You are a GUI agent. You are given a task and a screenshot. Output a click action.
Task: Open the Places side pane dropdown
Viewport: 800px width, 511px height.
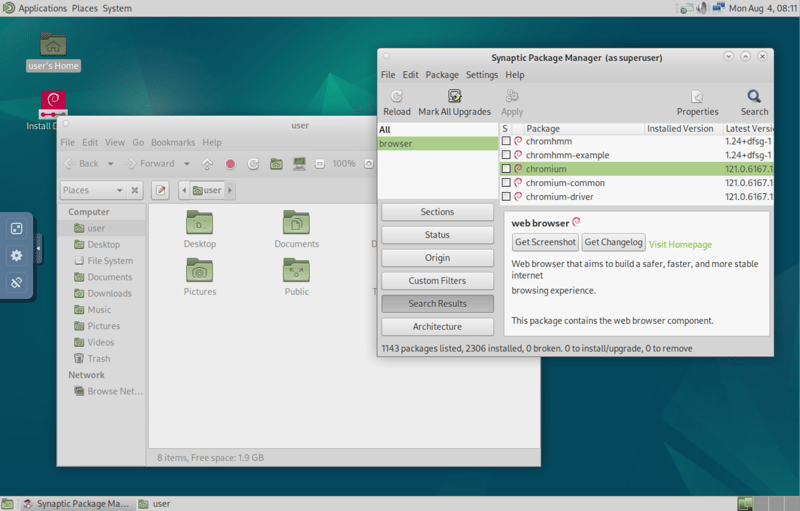point(120,190)
